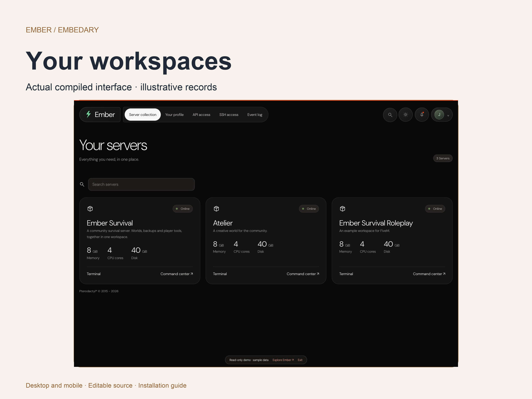The width and height of the screenshot is (532, 399).
Task: Exit the read-only demo
Action: pos(300,360)
